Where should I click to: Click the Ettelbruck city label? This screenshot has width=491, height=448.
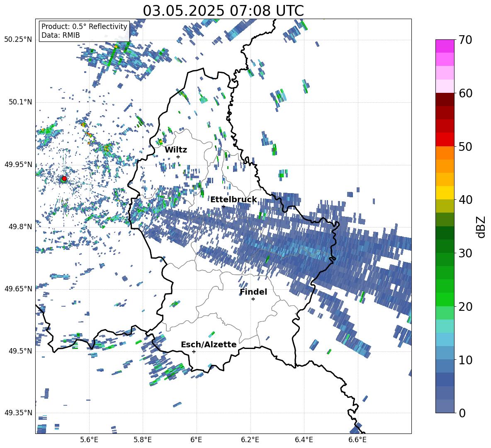point(233,200)
